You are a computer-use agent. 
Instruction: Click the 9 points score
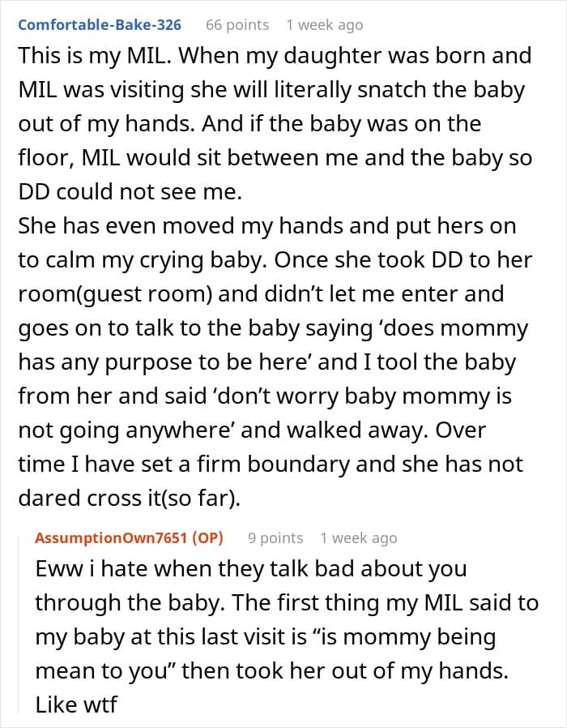coord(275,537)
